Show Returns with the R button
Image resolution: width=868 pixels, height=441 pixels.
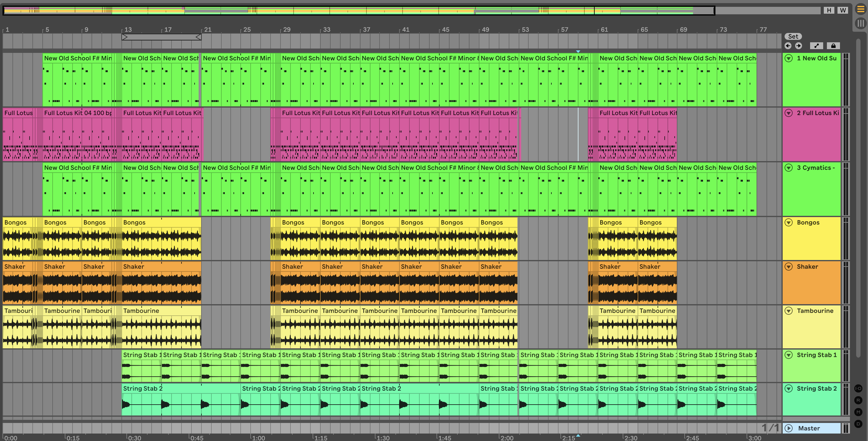(x=858, y=400)
